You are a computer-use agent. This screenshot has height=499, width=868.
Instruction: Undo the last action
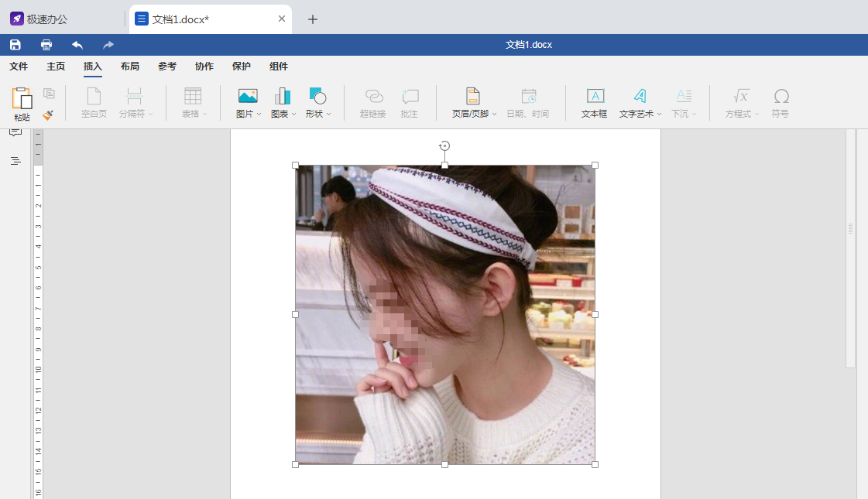(77, 45)
